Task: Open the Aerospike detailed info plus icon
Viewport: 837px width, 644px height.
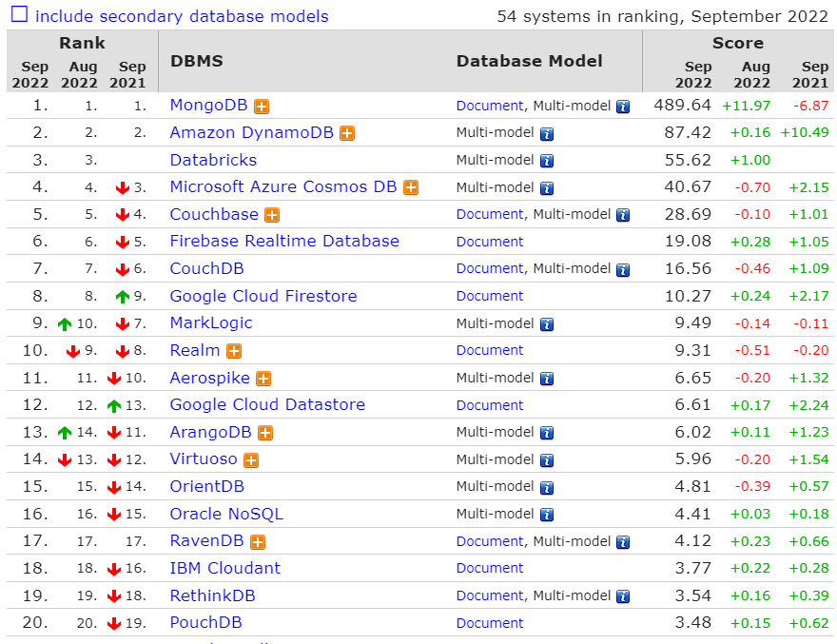Action: click(263, 380)
